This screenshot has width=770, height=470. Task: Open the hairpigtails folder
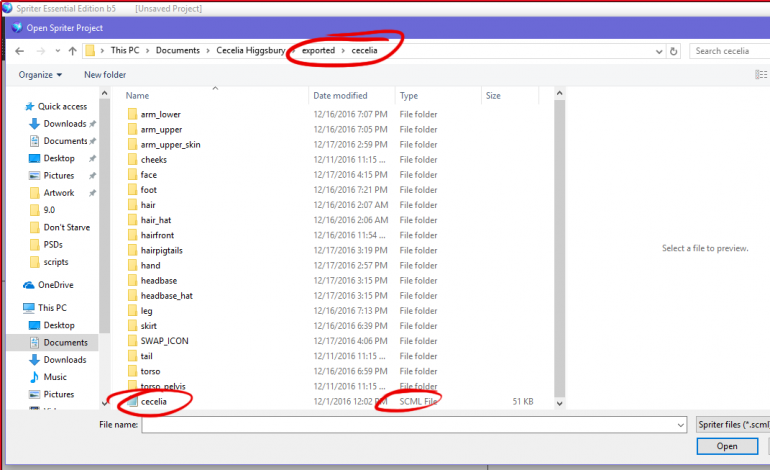tap(163, 250)
